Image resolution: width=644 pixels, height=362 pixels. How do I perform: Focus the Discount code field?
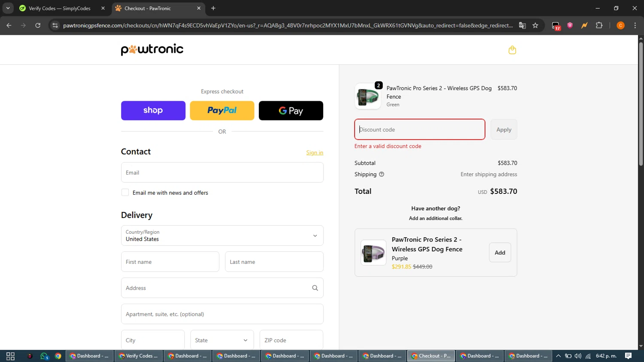click(x=420, y=130)
